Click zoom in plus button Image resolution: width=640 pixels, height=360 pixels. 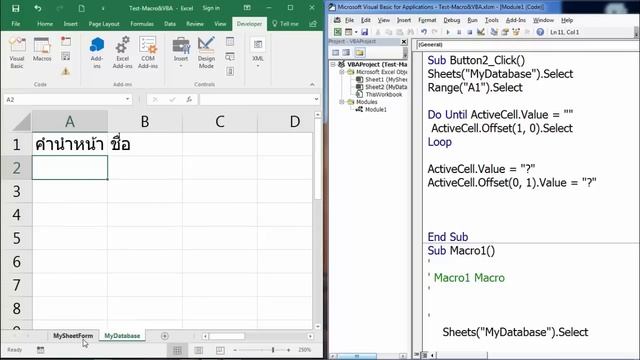(289, 350)
